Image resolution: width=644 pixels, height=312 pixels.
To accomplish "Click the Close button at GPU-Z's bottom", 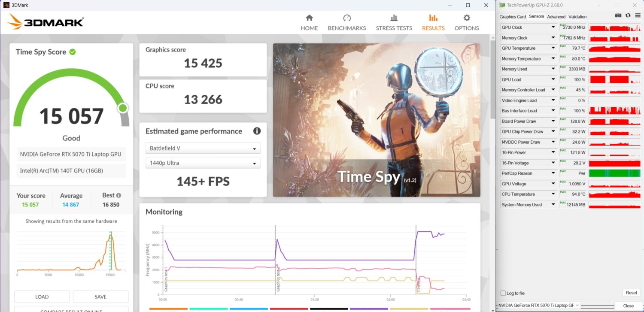I will (629, 306).
